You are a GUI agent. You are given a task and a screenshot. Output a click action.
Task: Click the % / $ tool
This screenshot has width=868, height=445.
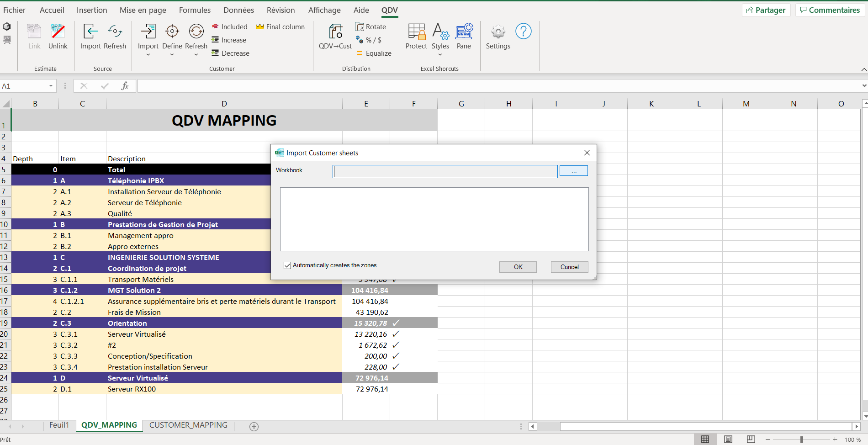[369, 40]
